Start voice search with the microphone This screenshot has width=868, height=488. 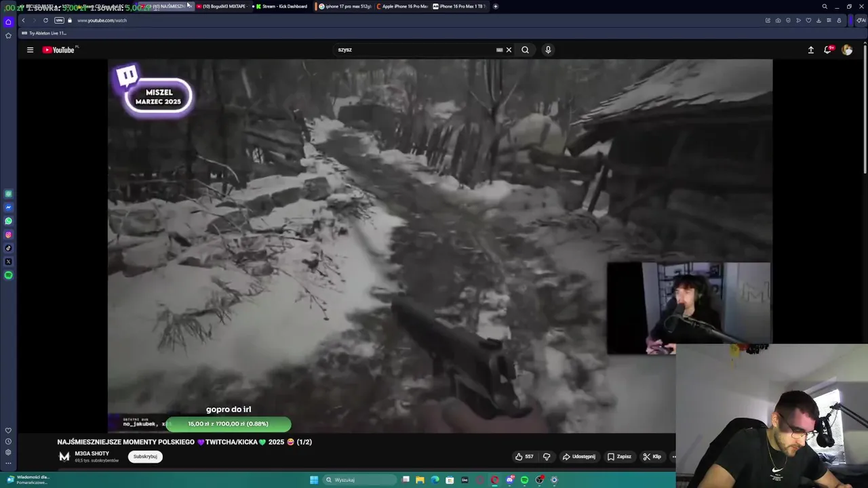548,49
